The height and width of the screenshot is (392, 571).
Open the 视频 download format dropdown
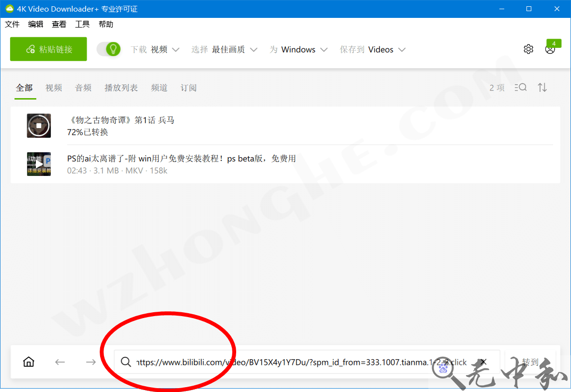tap(165, 49)
